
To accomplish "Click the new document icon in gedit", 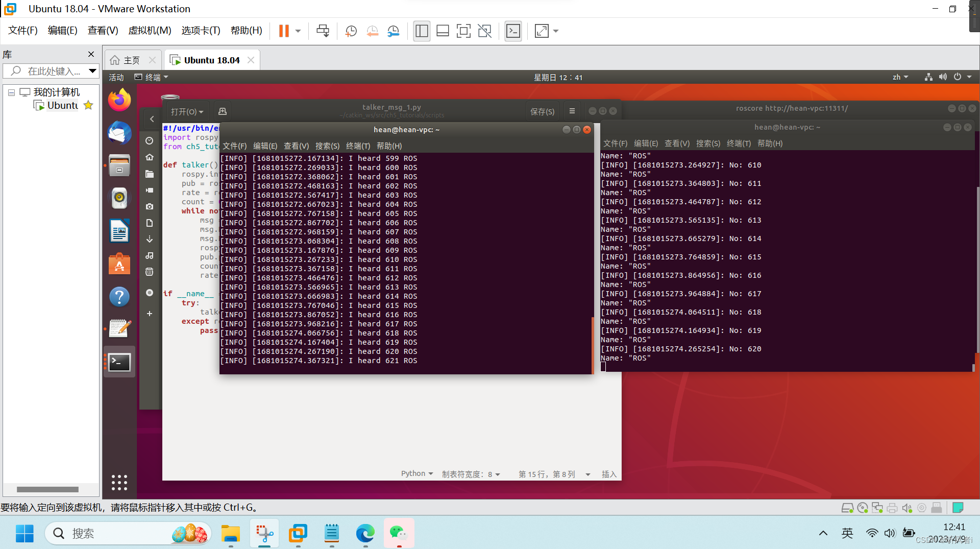I will coord(223,111).
